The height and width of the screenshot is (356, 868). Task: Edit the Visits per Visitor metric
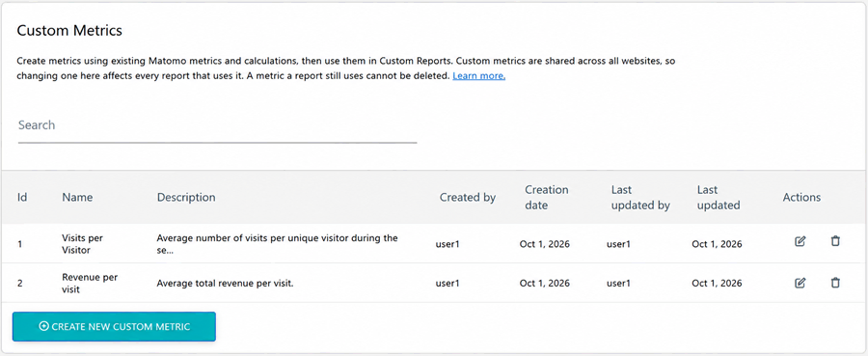[x=800, y=241]
